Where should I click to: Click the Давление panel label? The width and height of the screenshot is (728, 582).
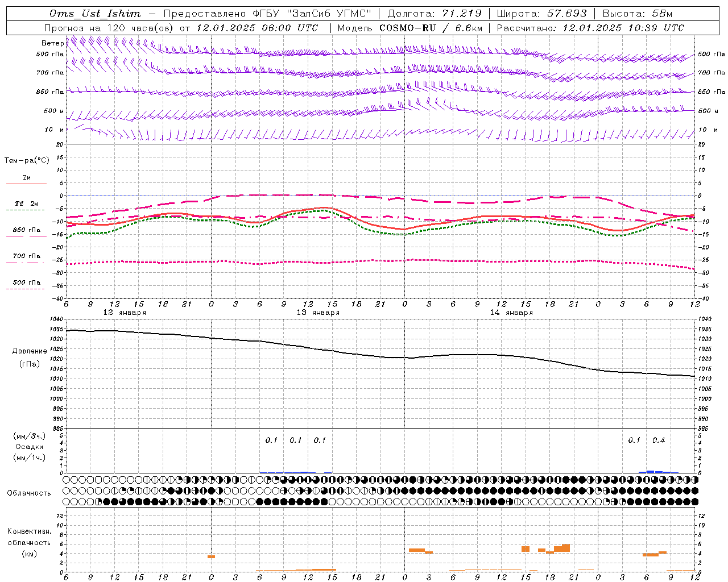click(30, 351)
